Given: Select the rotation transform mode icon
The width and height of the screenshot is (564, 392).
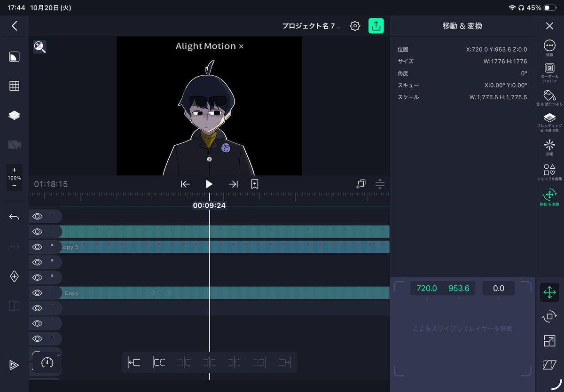Looking at the screenshot, I should click(x=549, y=317).
